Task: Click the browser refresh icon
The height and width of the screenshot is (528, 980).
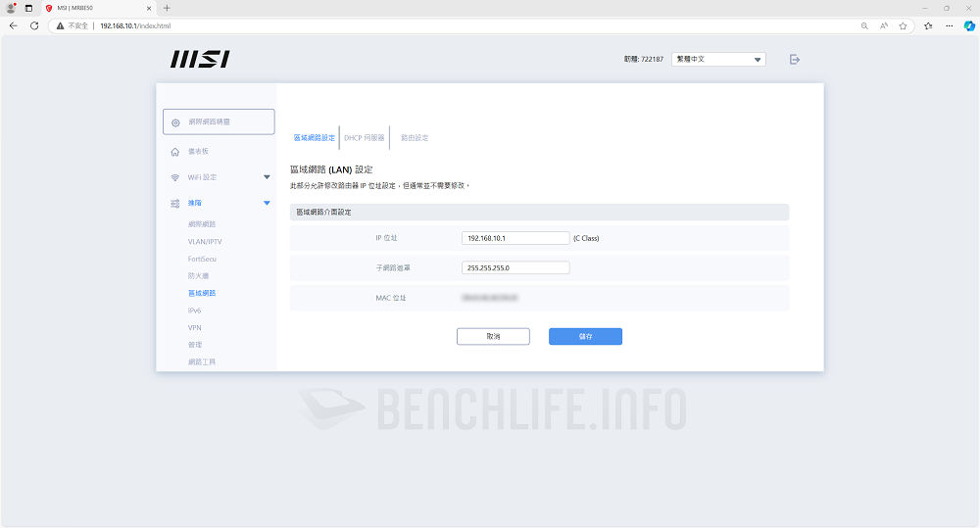Action: point(34,25)
